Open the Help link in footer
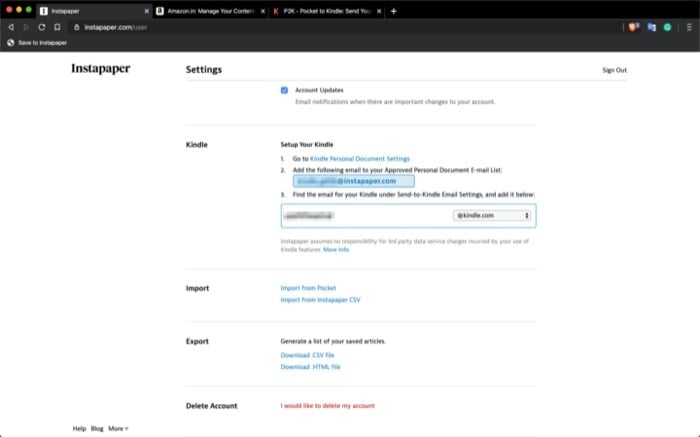This screenshot has width=700, height=437. (79, 429)
